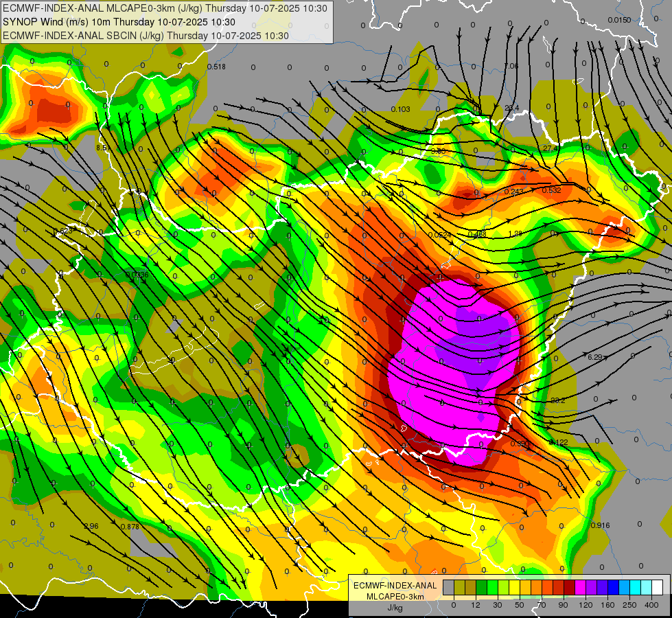Click the 'SYNOP Wind (m/s) 10m' title line
Screen dimensions: 672x618
[x=119, y=22]
